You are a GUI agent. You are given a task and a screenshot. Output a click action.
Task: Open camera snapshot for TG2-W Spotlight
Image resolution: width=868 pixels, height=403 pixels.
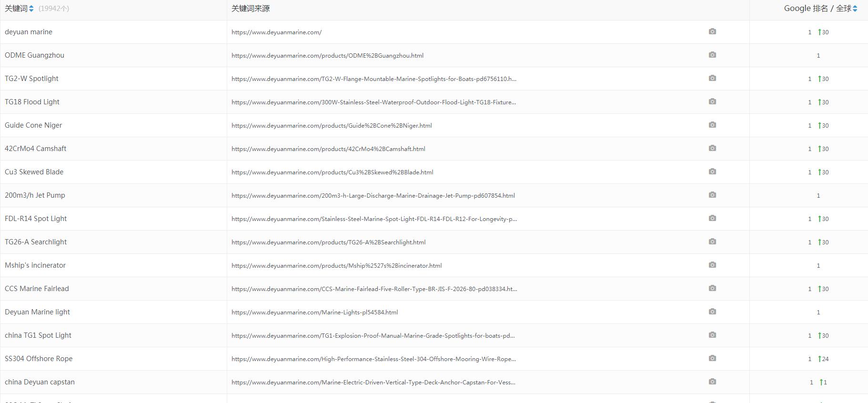coord(712,78)
